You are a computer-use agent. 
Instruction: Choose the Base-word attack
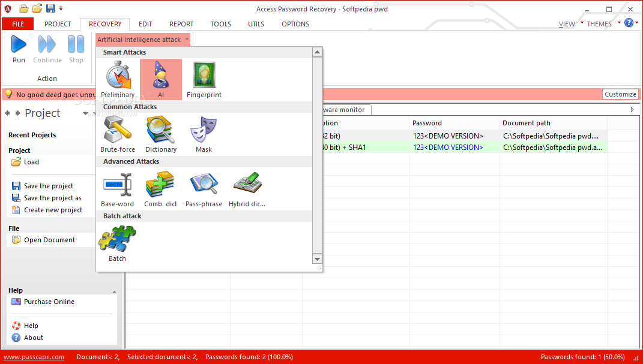click(118, 189)
